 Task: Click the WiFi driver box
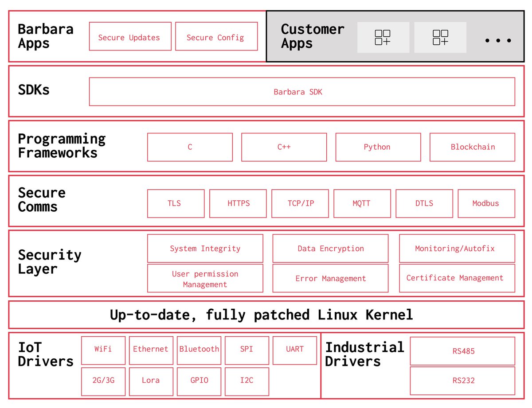103,350
